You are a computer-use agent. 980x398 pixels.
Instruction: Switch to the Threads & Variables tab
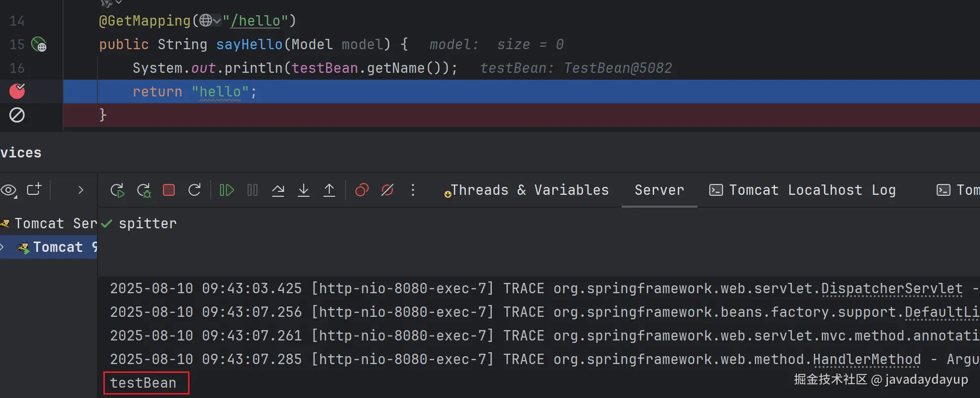(526, 190)
